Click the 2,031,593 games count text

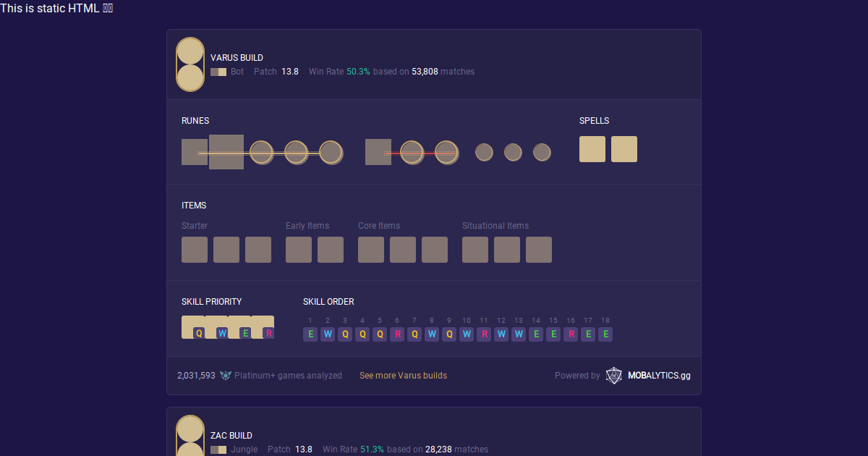196,376
